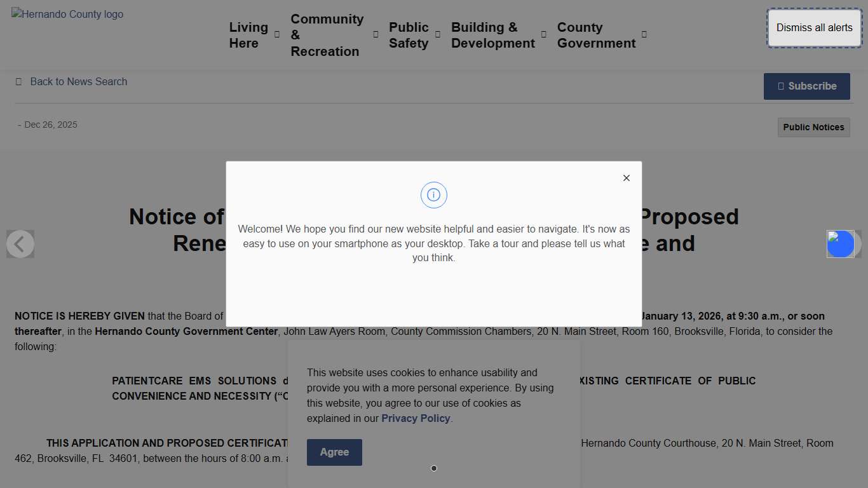Expand the Living Here dropdown
Viewport: 868px width, 488px height.
[x=276, y=36]
